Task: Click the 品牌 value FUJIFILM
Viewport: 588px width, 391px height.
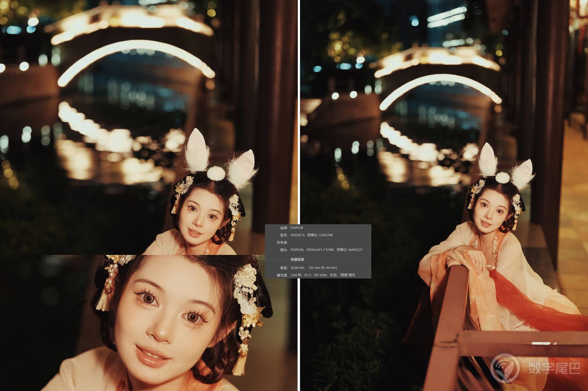Action: click(x=297, y=228)
